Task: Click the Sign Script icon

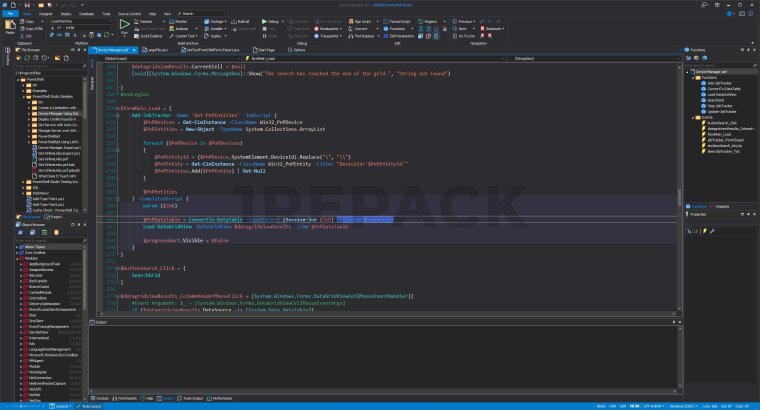Action: tap(351, 20)
